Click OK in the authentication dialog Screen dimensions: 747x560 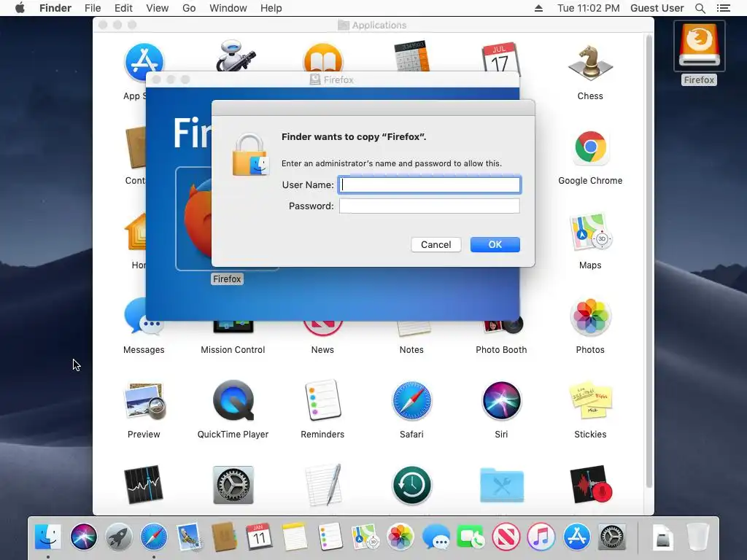[x=495, y=244]
